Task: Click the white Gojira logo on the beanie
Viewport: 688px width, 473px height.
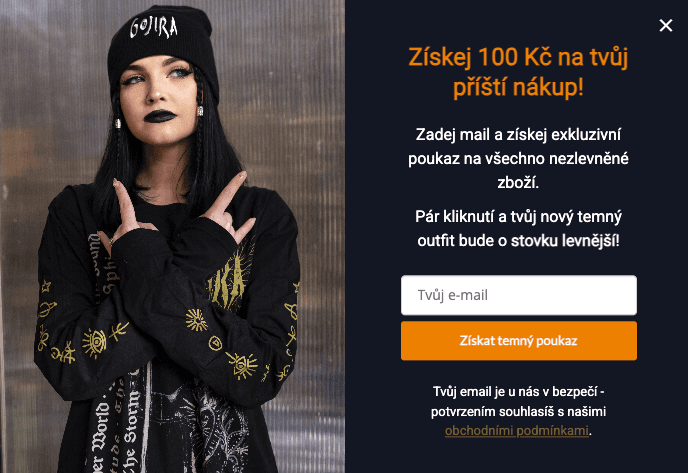Action: point(154,27)
